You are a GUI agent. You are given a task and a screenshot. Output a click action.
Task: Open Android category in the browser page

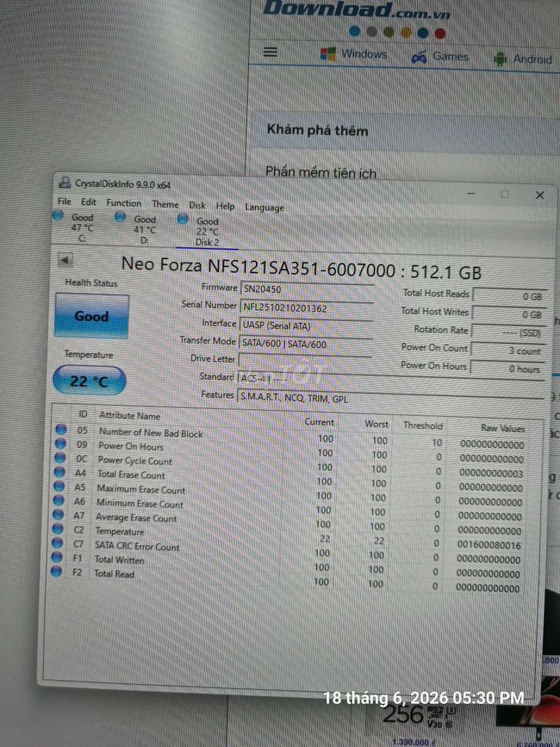tap(522, 59)
